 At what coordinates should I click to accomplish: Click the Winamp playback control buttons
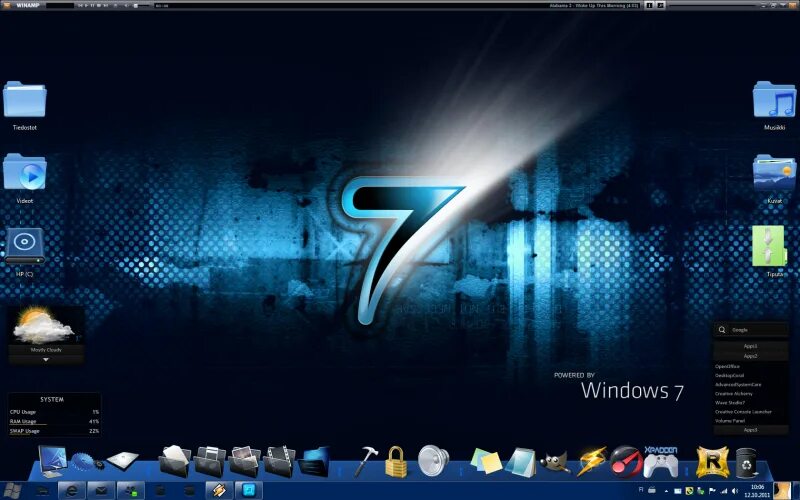[95, 5]
